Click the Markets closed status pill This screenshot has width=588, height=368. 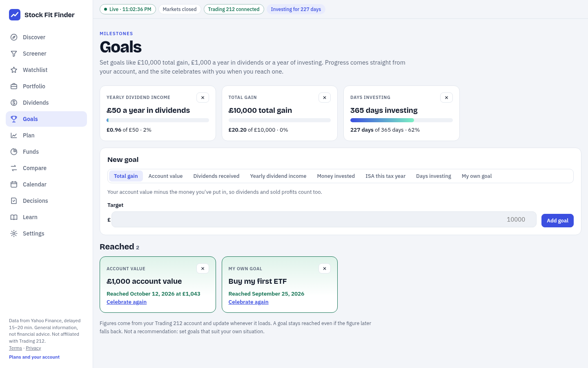point(180,9)
